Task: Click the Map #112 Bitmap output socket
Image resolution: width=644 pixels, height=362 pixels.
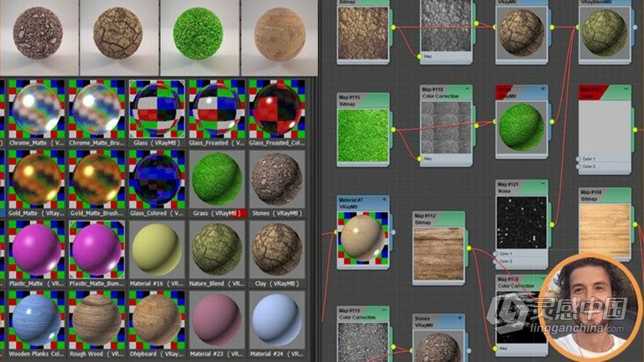Action: [469, 248]
